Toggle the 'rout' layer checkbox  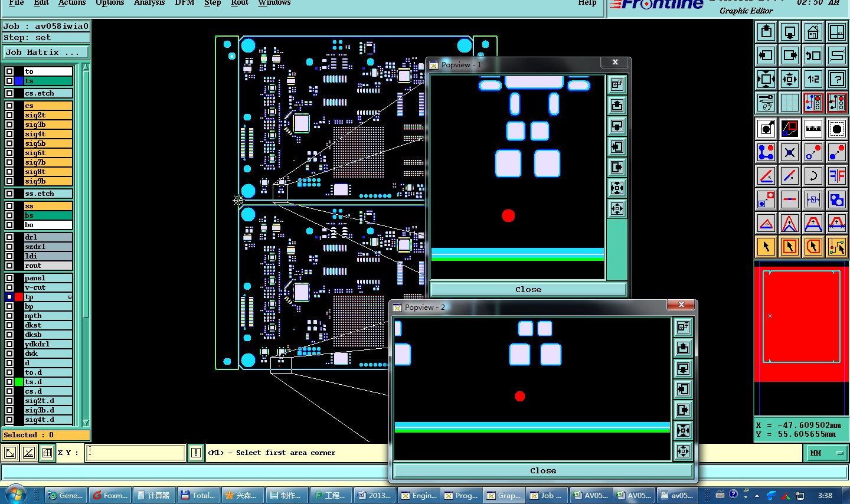tap(9, 266)
